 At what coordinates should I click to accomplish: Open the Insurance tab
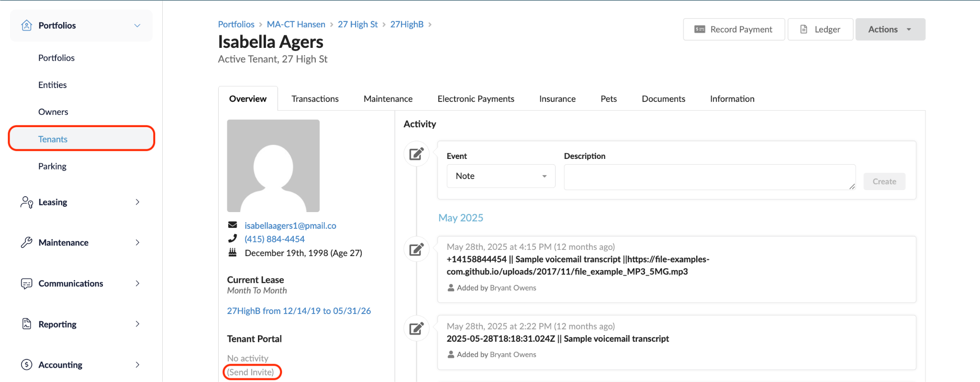point(557,99)
